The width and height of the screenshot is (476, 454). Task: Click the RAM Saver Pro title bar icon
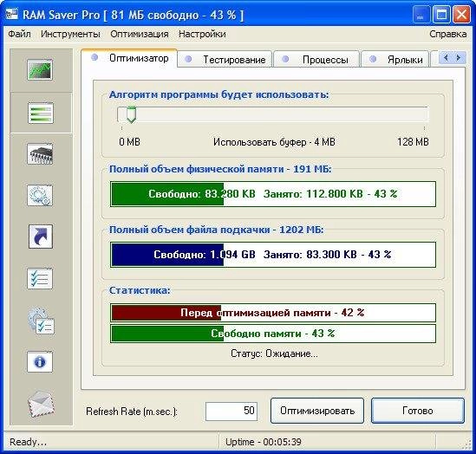click(x=11, y=14)
